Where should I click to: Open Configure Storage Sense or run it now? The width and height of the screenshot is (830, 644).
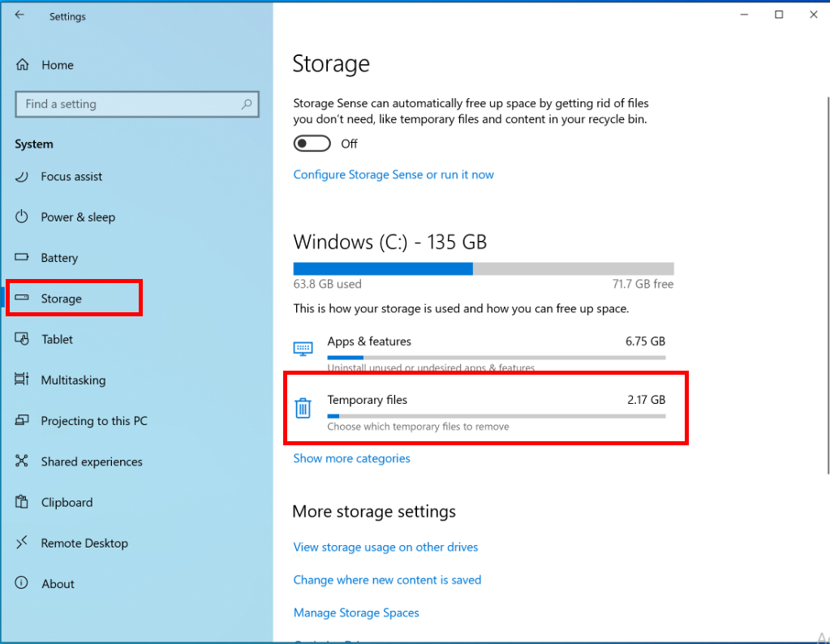(x=393, y=175)
